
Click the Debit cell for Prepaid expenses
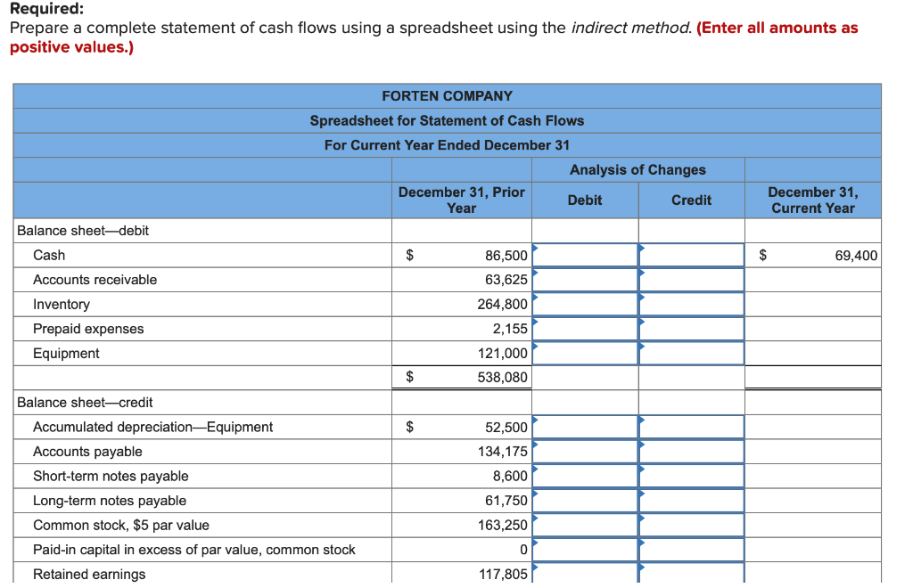point(585,329)
